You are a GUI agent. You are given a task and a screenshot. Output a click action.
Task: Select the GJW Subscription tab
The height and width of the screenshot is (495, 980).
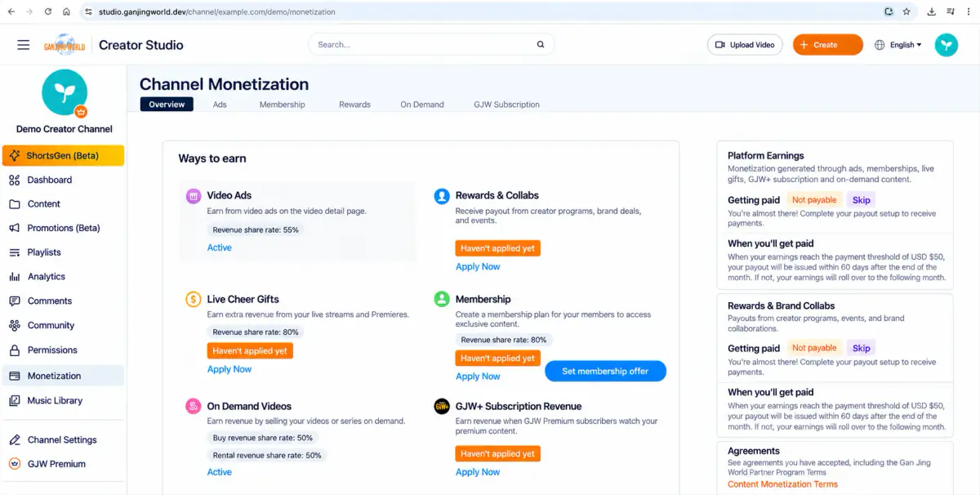pos(506,105)
